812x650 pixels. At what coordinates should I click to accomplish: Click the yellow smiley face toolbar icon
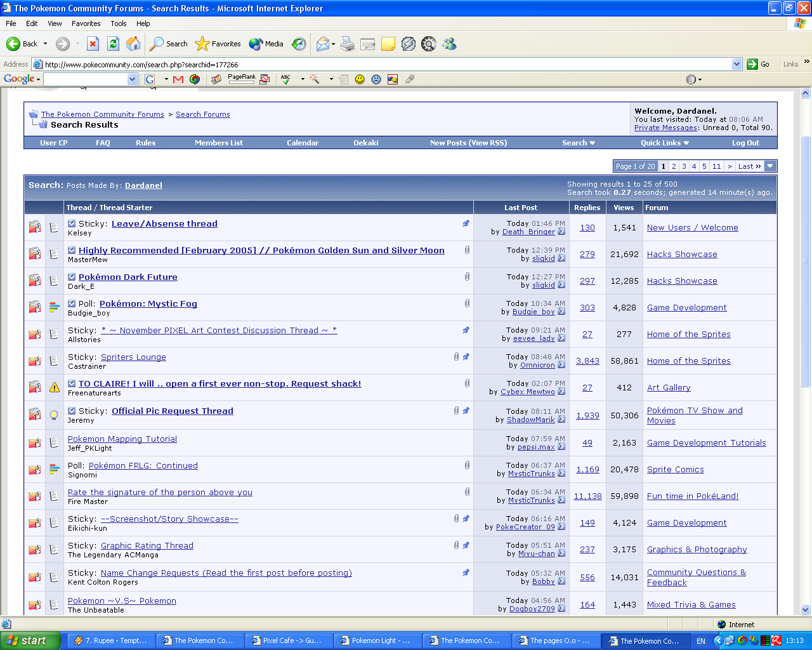[360, 79]
